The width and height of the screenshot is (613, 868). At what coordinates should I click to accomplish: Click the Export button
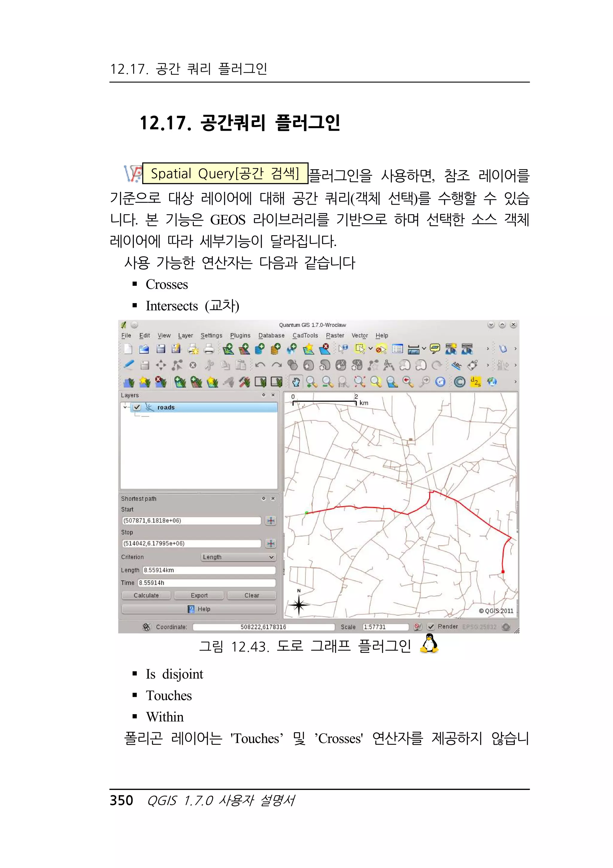pyautogui.click(x=199, y=595)
